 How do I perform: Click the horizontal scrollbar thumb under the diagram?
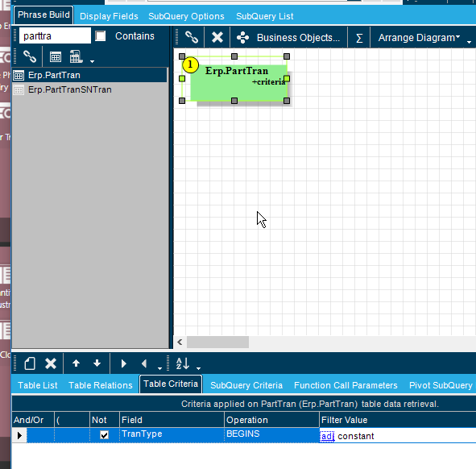coord(217,342)
